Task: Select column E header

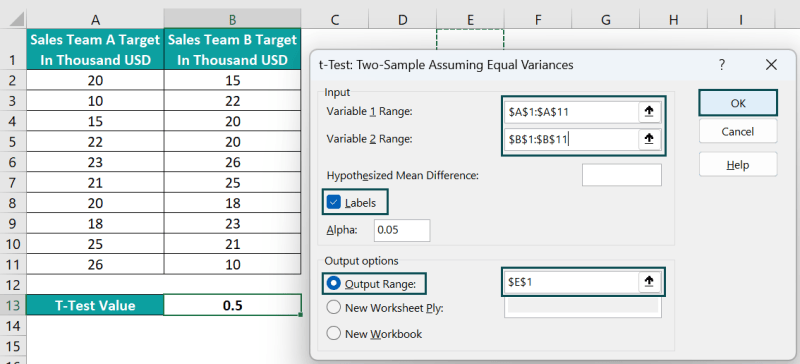Action: tap(470, 20)
